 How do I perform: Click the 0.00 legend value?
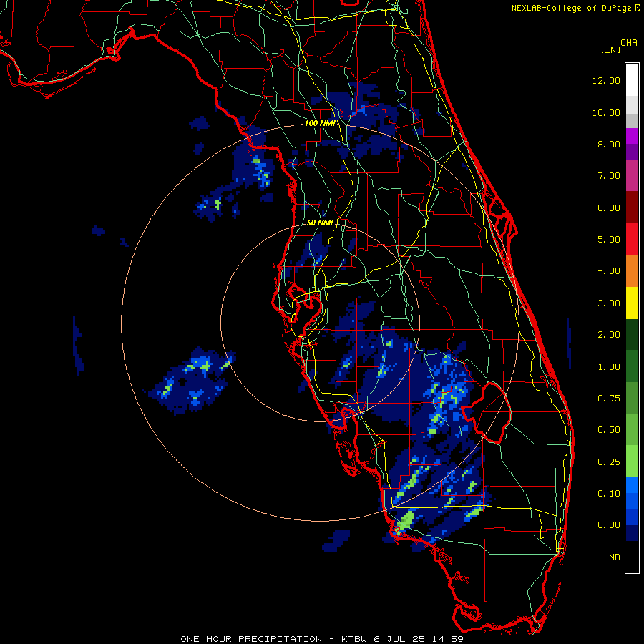[609, 525]
